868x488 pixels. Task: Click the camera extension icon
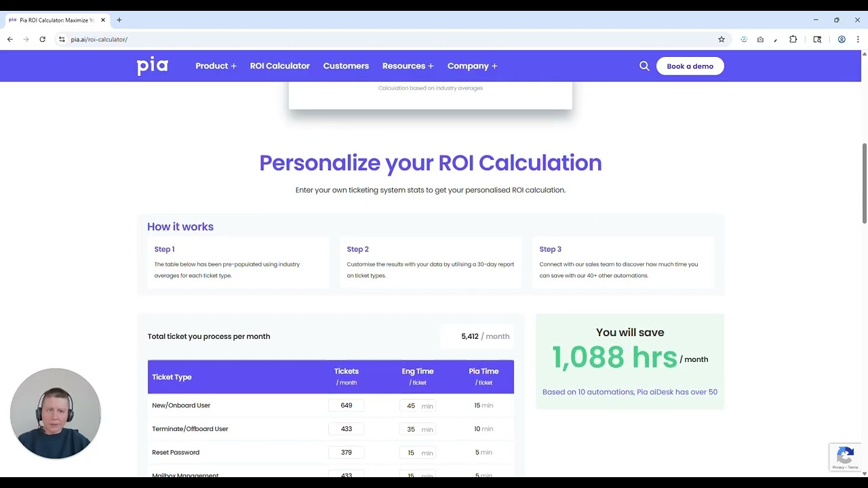tap(760, 39)
